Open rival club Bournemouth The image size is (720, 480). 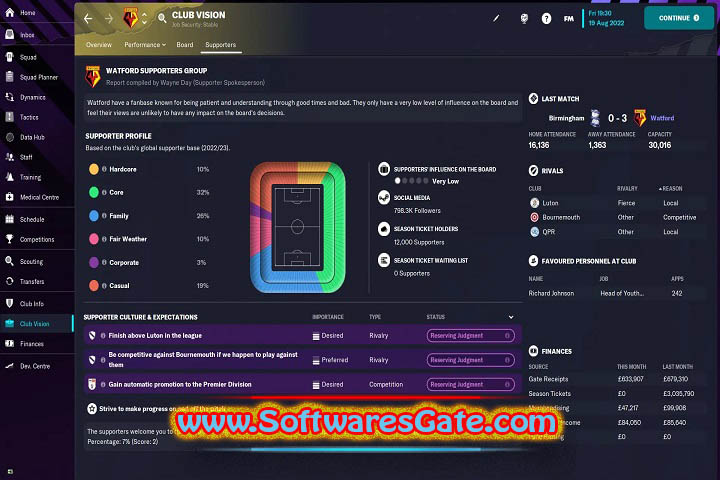561,217
